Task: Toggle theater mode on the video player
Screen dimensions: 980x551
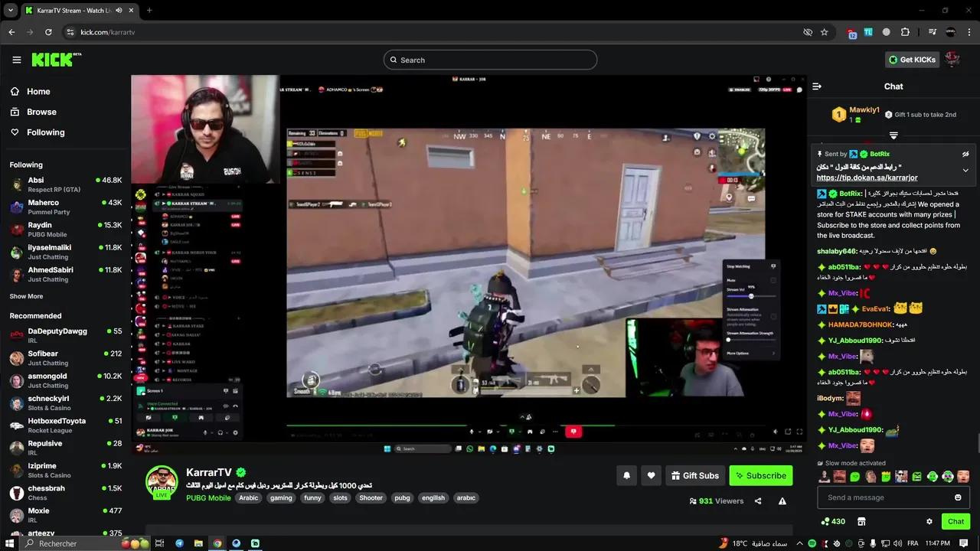Action: pos(789,432)
